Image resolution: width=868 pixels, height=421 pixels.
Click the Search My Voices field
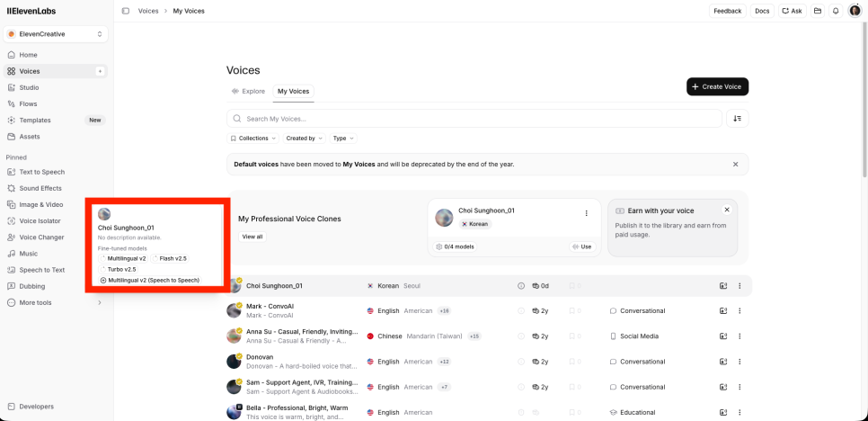coord(474,119)
